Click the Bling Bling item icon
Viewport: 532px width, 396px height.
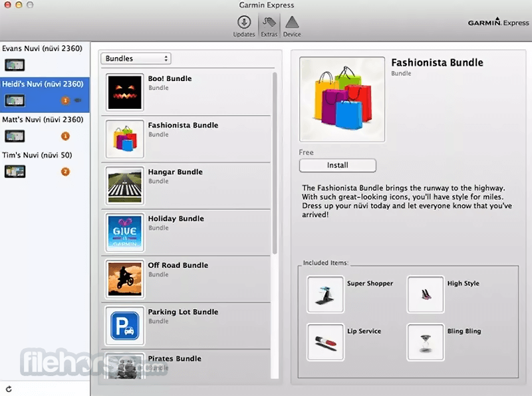(x=426, y=342)
